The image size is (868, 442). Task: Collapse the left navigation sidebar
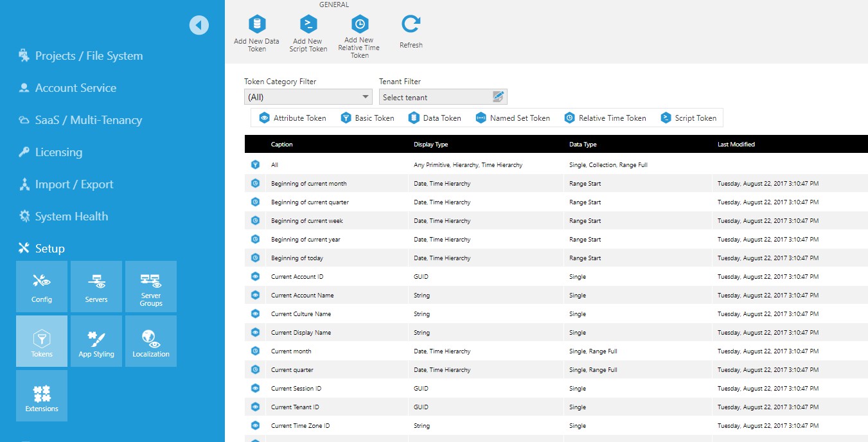click(199, 24)
